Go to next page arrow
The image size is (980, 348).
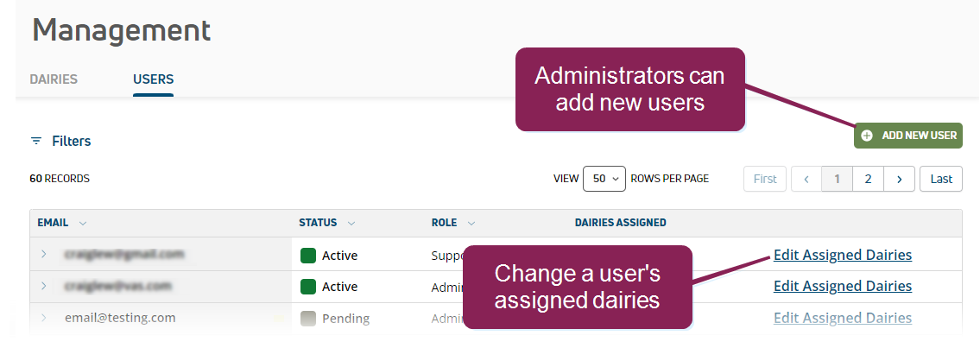pos(899,179)
